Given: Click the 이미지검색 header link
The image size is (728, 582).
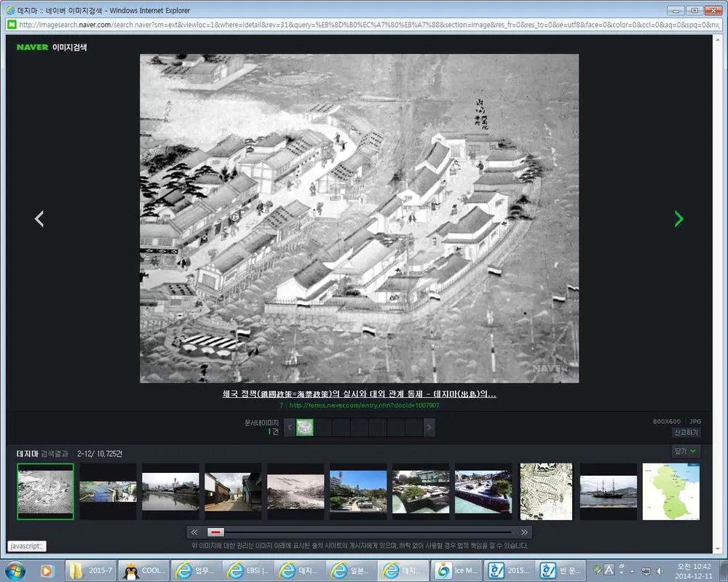Looking at the screenshot, I should (69, 47).
